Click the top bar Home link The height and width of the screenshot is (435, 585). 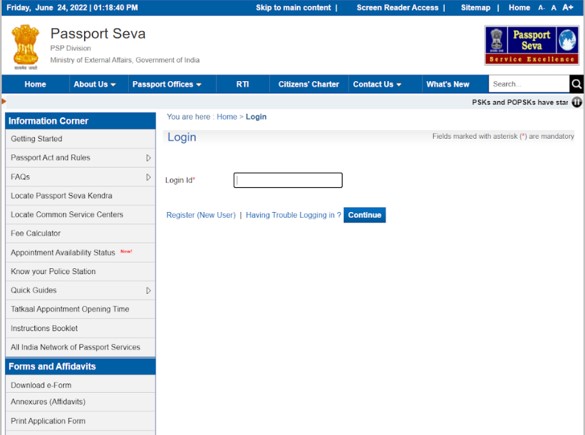[519, 8]
